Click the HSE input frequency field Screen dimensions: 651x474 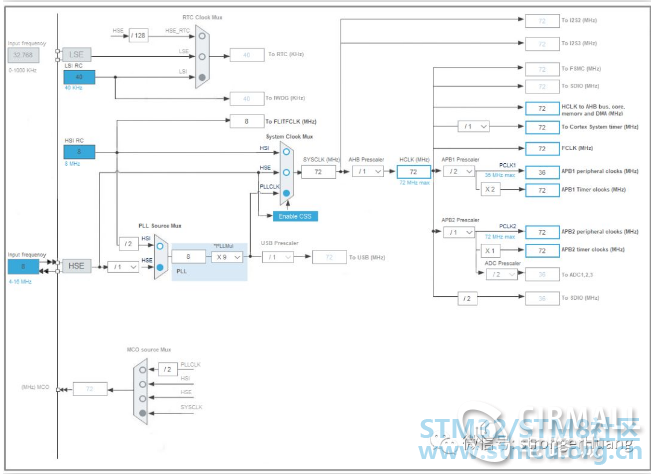pyautogui.click(x=23, y=266)
